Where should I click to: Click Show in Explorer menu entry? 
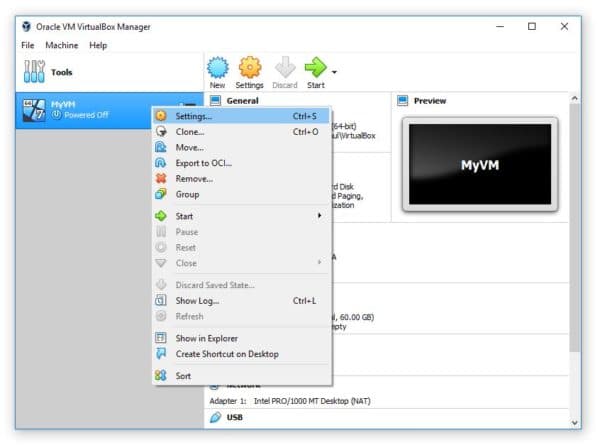[206, 338]
